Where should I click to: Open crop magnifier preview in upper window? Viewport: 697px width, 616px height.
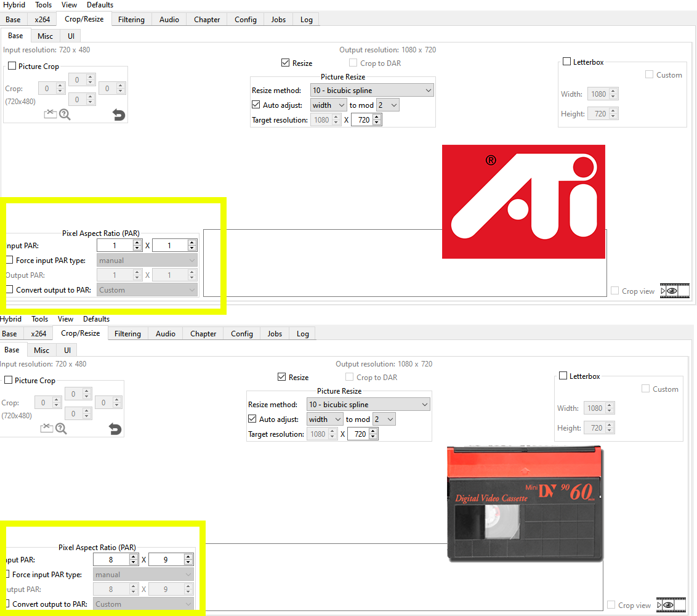[x=65, y=115]
